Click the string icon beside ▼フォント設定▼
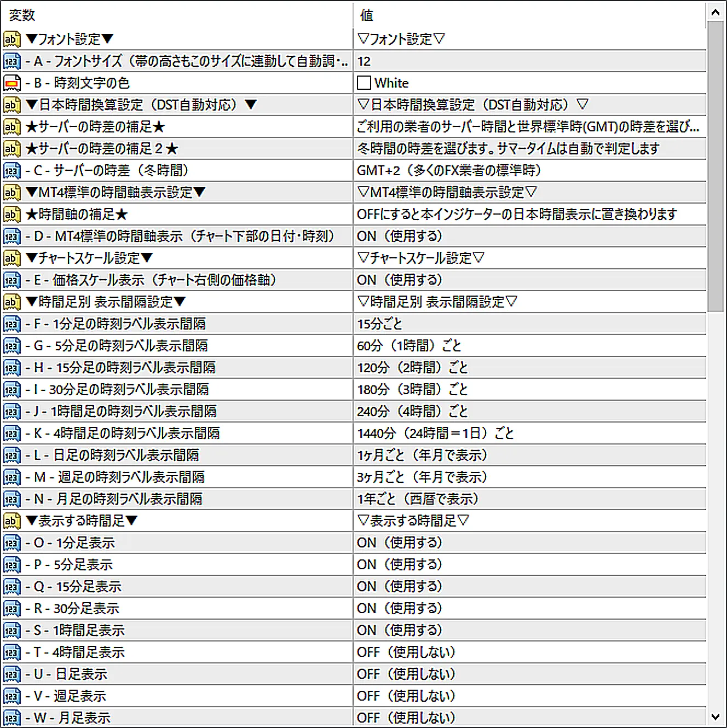727x728 pixels. click(12, 39)
